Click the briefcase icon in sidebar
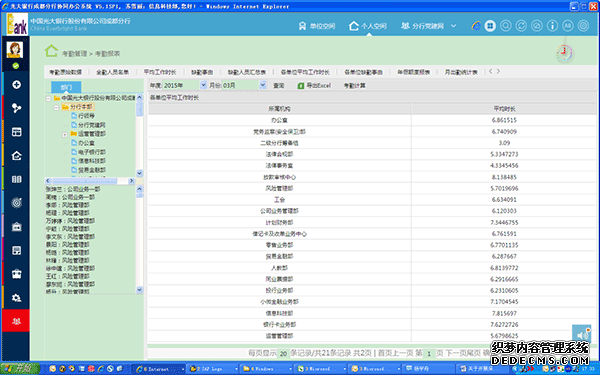The height and width of the screenshot is (375, 600). click(16, 227)
